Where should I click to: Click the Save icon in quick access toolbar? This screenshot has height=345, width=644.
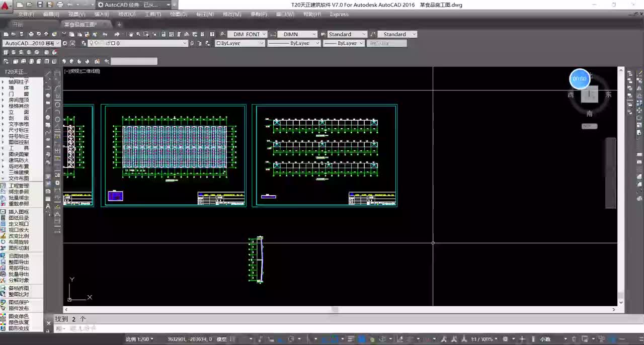[x=40, y=5]
